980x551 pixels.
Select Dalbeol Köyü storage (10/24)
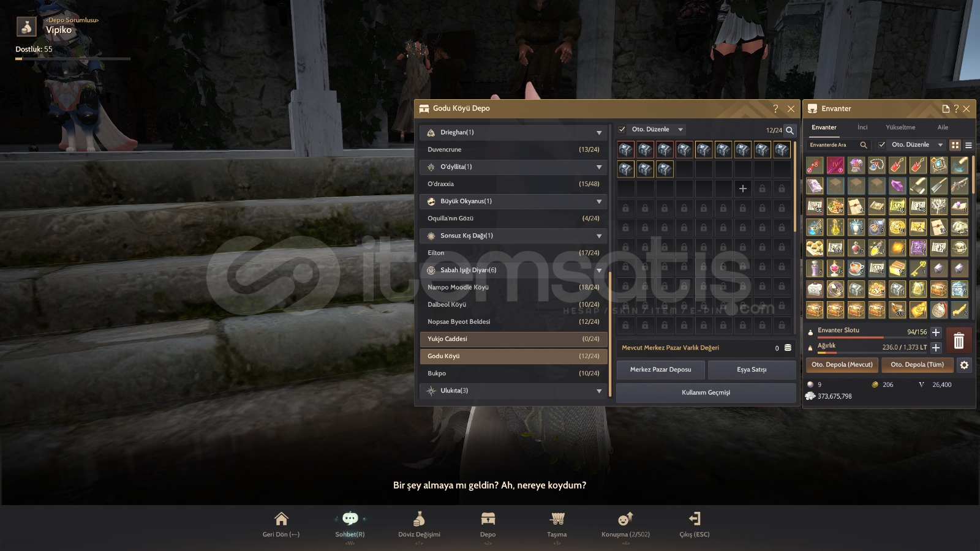point(513,304)
